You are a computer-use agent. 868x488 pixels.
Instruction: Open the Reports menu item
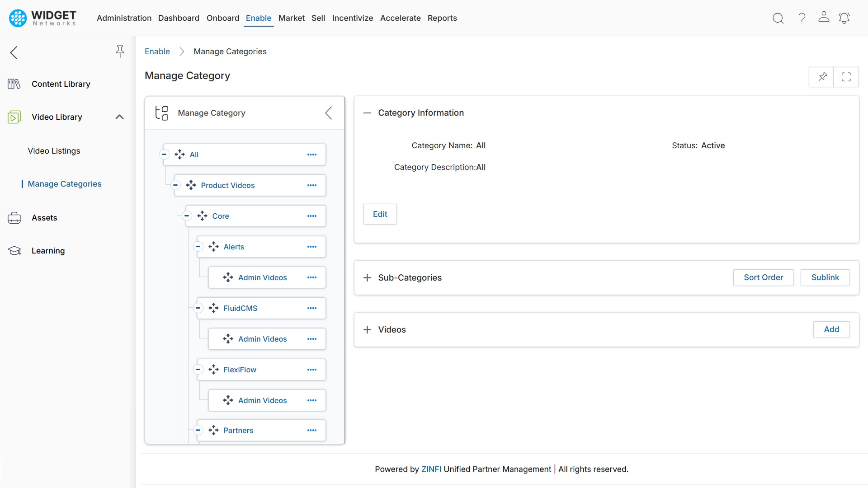[443, 18]
